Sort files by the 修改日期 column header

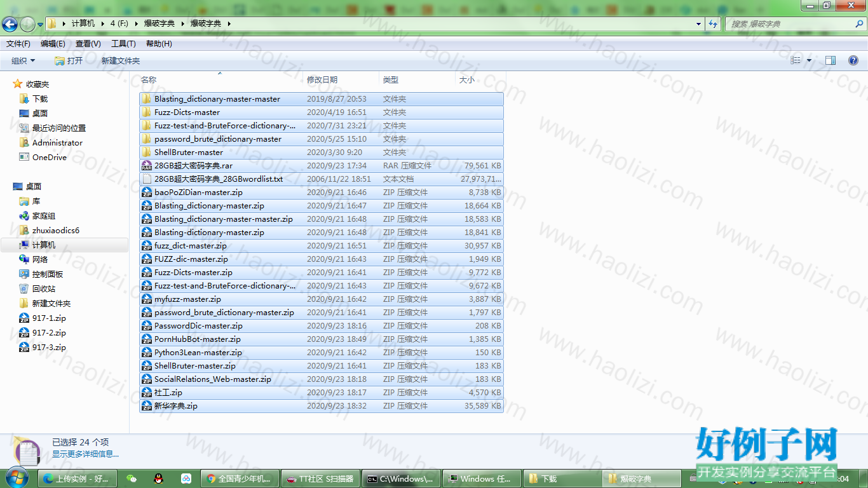pos(341,79)
